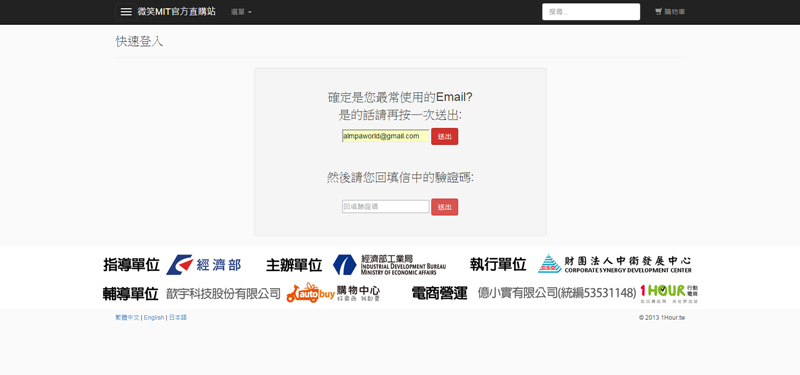Screen dimensions: 800x375
Task: Click the 經濟部工業局 Industrial Development Bureau logo
Action: (x=389, y=265)
